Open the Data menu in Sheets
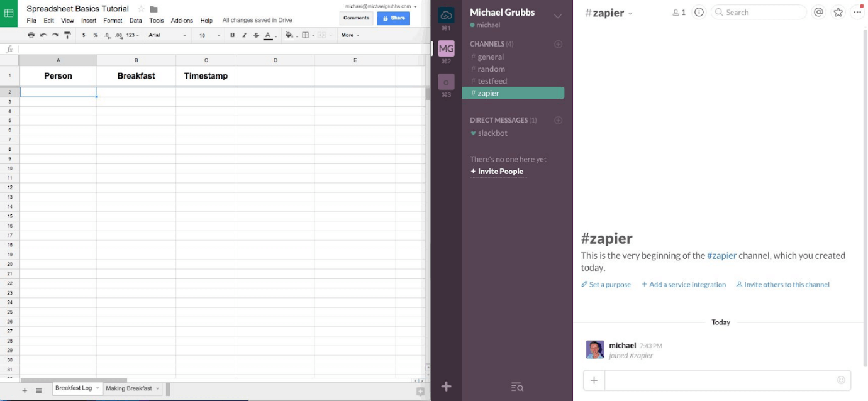 click(136, 21)
